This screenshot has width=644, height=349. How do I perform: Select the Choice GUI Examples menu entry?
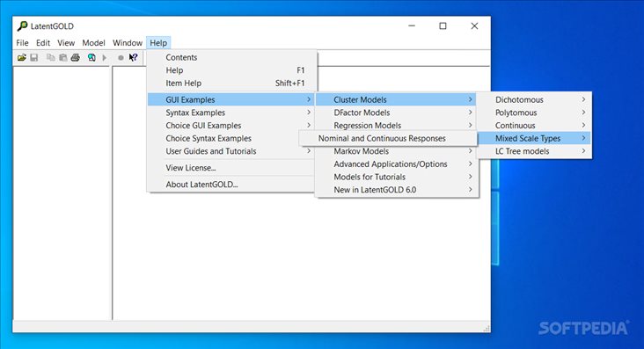231,125
